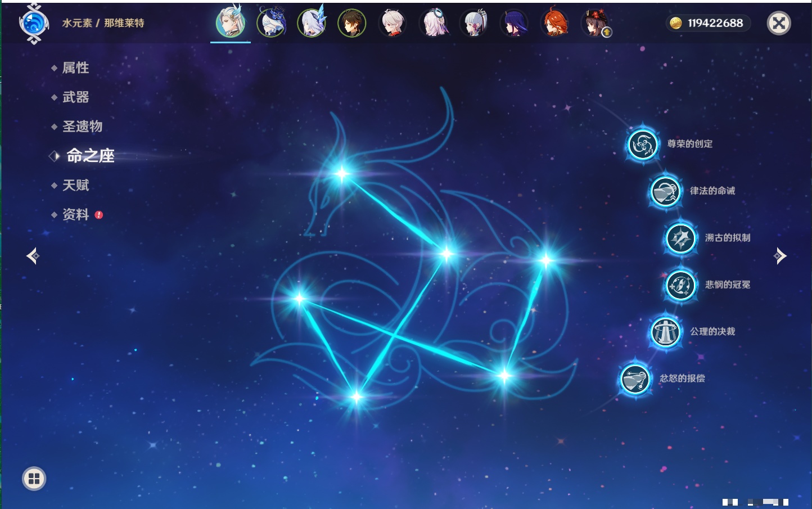Select Neuvillette's avatar in the character bar
This screenshot has width=812, height=509.
point(231,23)
